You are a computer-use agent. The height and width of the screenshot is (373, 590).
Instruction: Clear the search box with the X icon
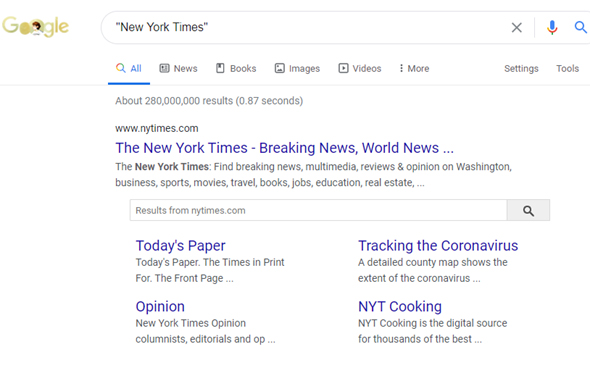[517, 27]
